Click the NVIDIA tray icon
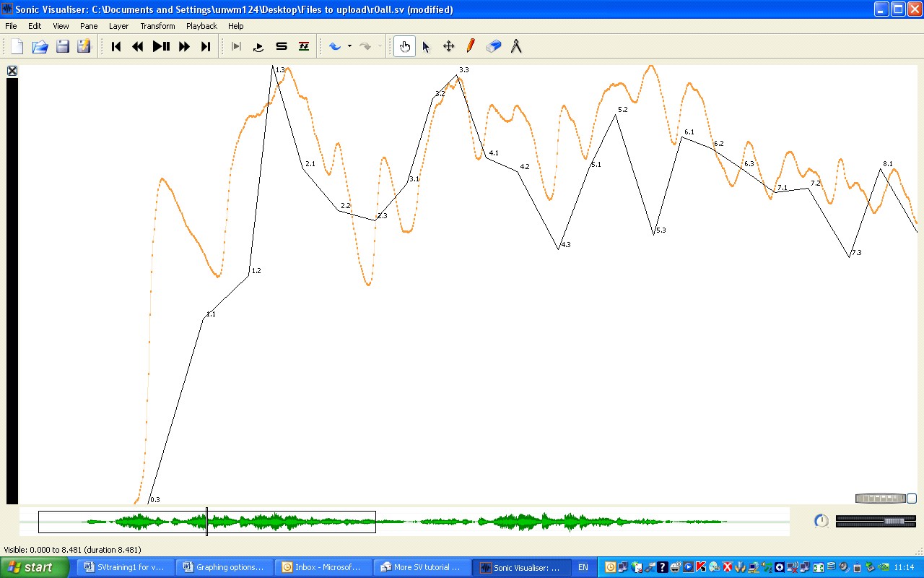This screenshot has width=924, height=578. 884,567
